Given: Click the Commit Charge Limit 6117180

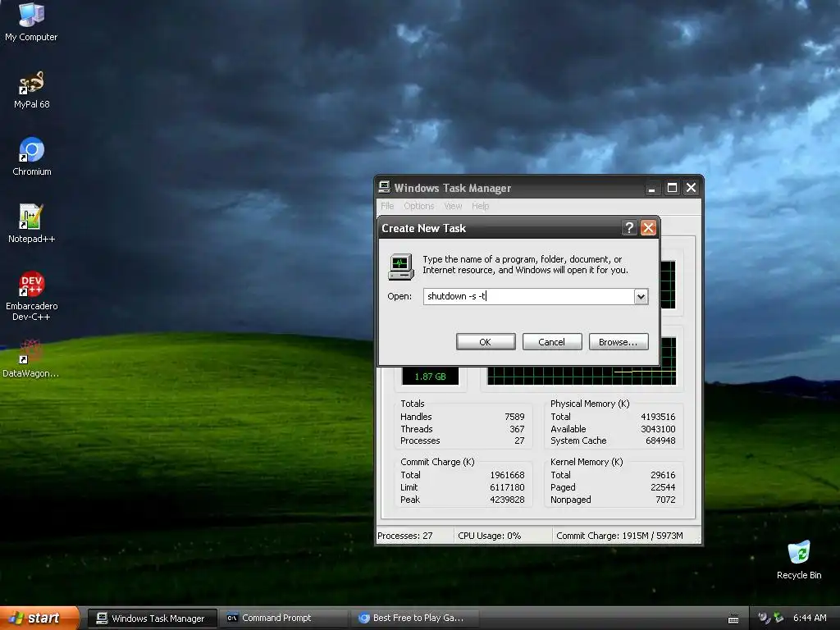Looking at the screenshot, I should [507, 487].
